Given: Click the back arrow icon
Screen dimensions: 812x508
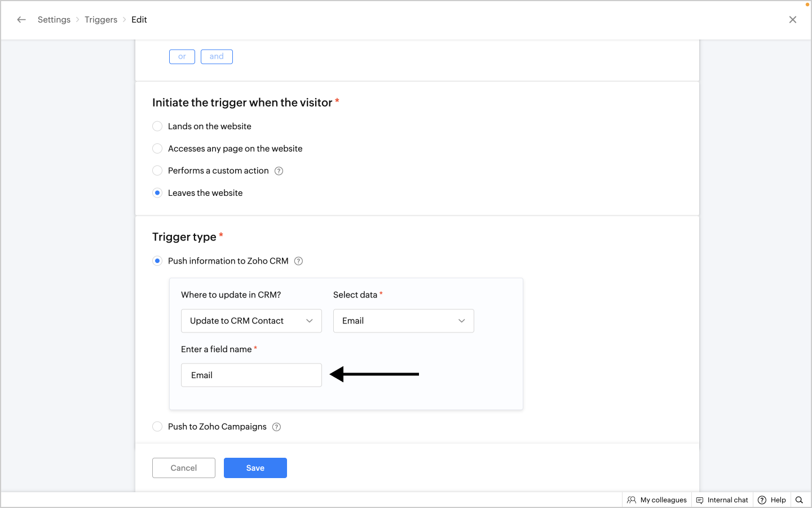Looking at the screenshot, I should [21, 20].
